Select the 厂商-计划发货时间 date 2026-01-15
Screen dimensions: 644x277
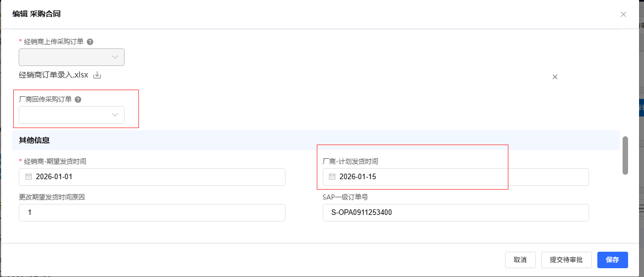(456, 177)
